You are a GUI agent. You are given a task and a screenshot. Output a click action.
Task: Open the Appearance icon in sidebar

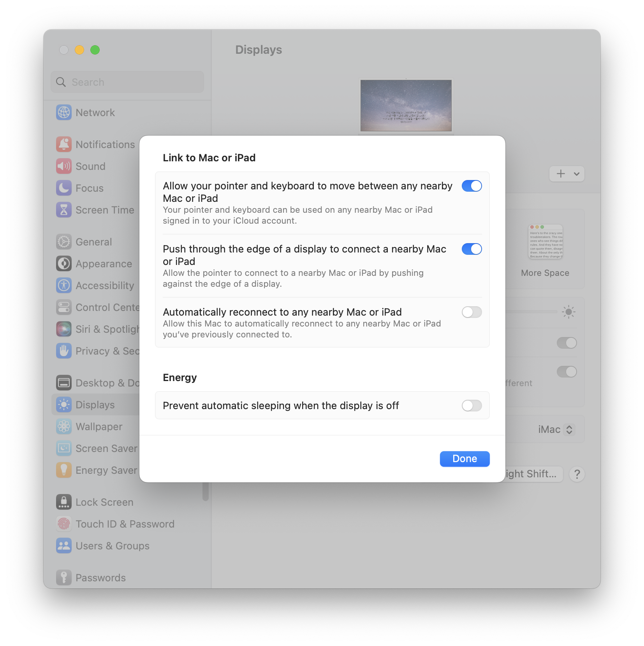pyautogui.click(x=64, y=264)
